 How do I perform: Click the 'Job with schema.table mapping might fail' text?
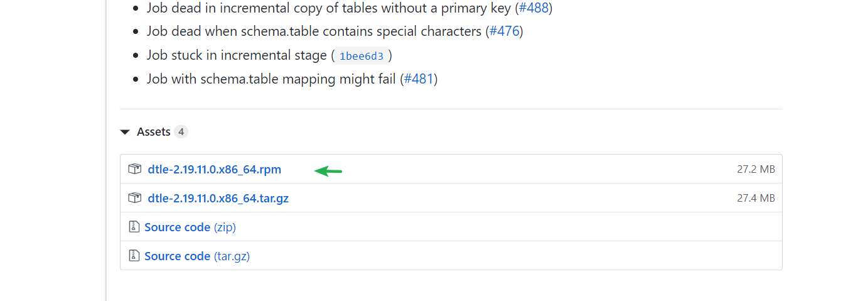(271, 79)
